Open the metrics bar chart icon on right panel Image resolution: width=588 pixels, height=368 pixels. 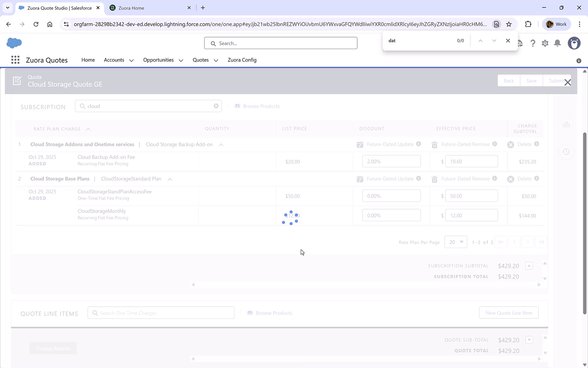tap(566, 125)
